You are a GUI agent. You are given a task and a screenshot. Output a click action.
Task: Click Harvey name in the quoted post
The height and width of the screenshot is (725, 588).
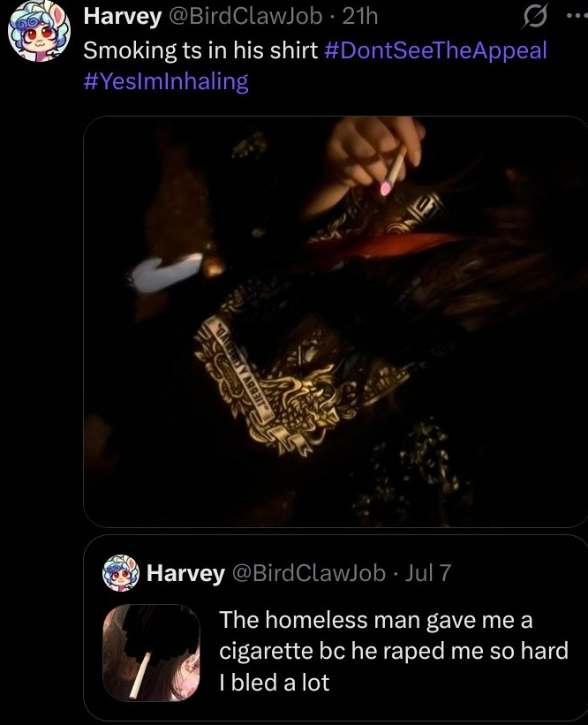click(185, 573)
